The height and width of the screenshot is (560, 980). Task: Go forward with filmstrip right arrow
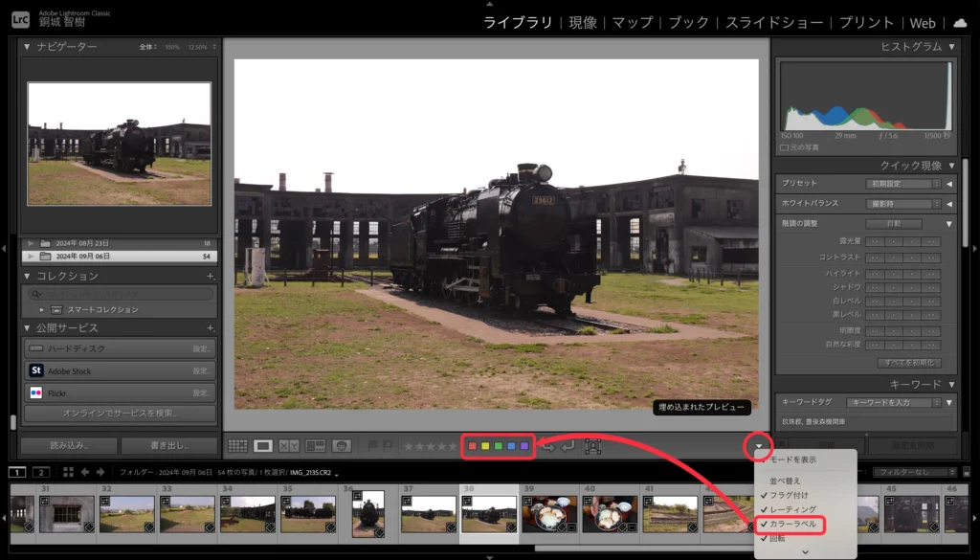point(98,472)
